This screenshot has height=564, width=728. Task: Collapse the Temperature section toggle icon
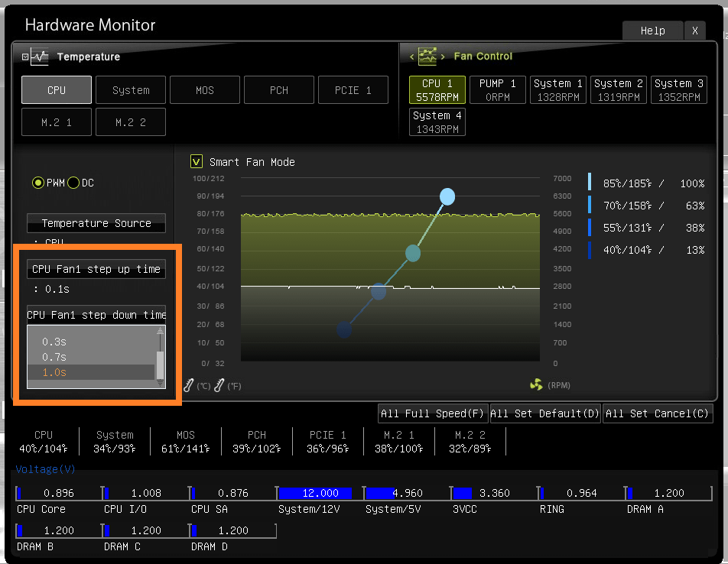pyautogui.click(x=25, y=57)
